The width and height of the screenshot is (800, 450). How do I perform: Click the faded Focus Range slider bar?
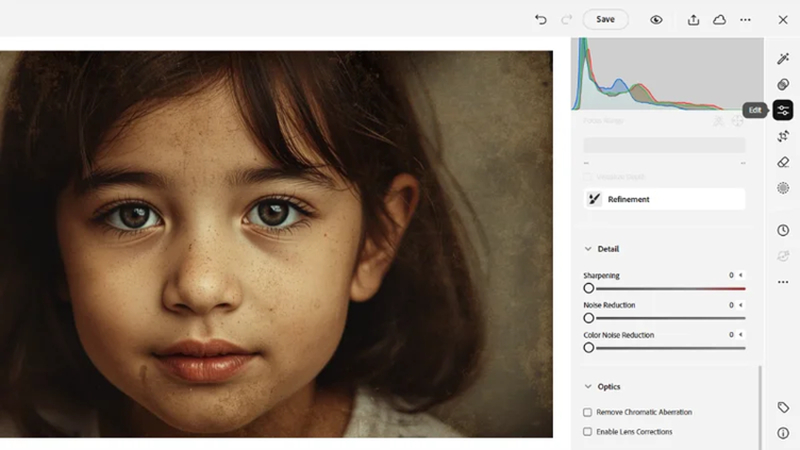click(x=664, y=145)
